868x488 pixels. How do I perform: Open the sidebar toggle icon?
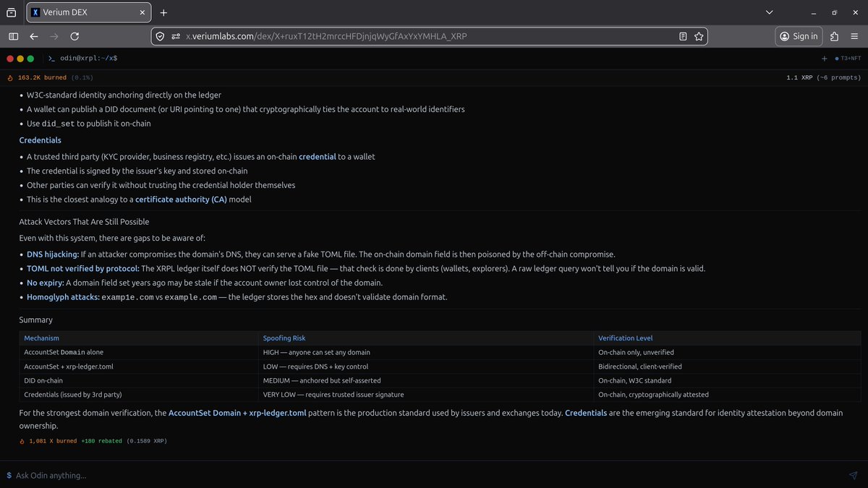coord(13,35)
